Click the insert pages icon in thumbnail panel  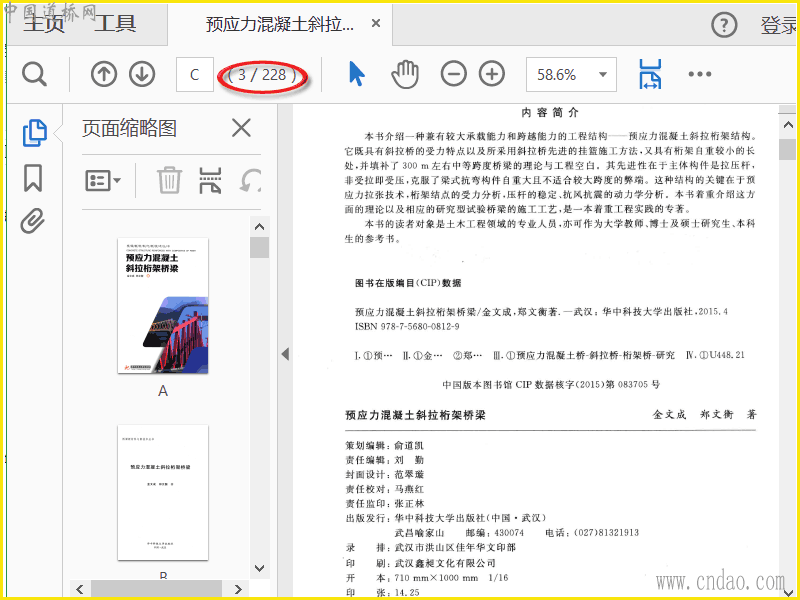(210, 180)
